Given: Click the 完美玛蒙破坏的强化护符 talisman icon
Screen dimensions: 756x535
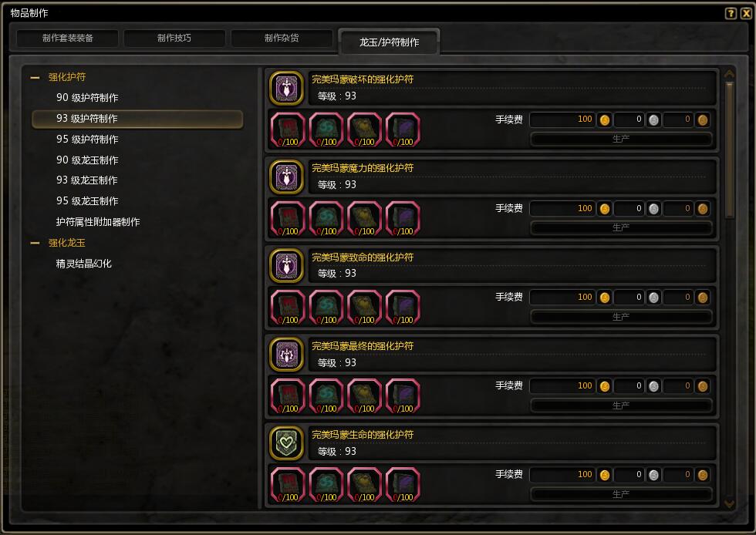Looking at the screenshot, I should pyautogui.click(x=286, y=88).
